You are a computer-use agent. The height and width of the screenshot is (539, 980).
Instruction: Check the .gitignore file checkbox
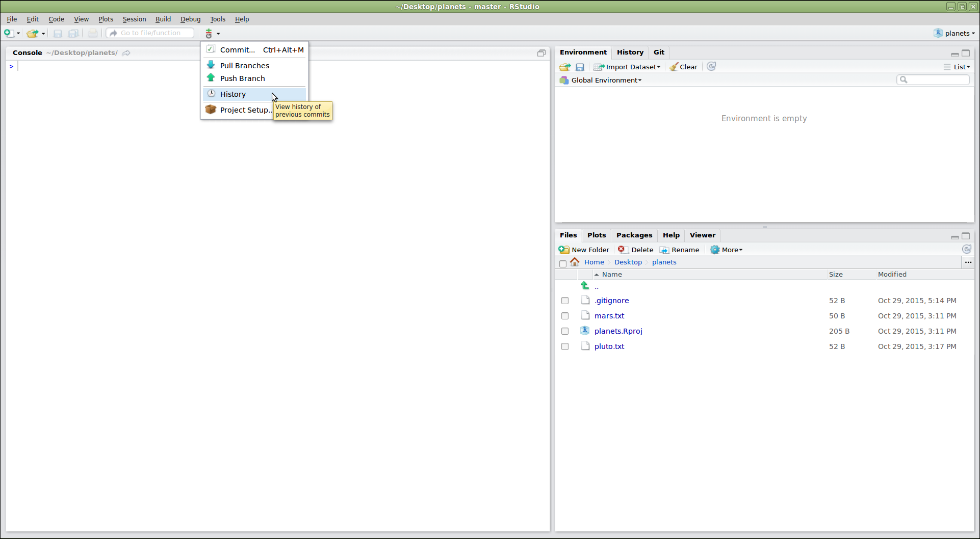565,301
